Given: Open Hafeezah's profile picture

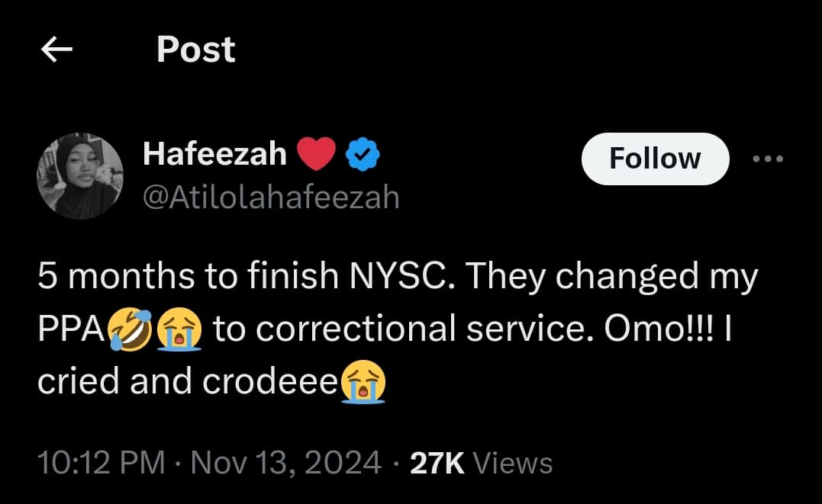Looking at the screenshot, I should [80, 176].
